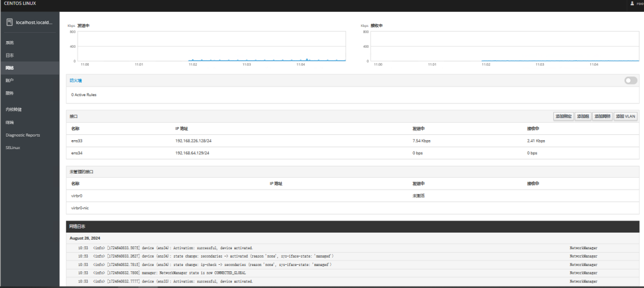The height and width of the screenshot is (288, 644).
Task: Click the 接收中 column header in interfaces table
Action: (533, 129)
